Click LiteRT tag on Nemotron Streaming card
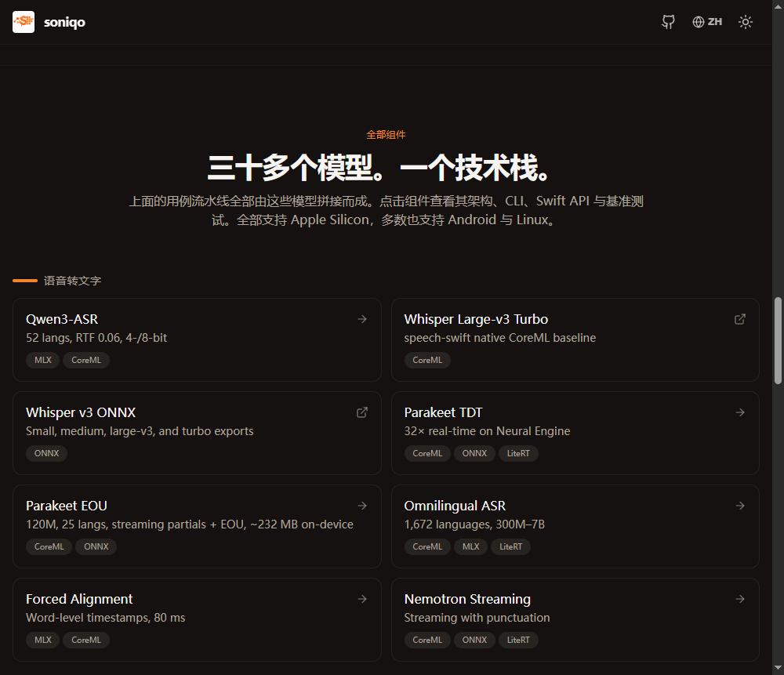Viewport: 784px width, 675px height. [518, 640]
